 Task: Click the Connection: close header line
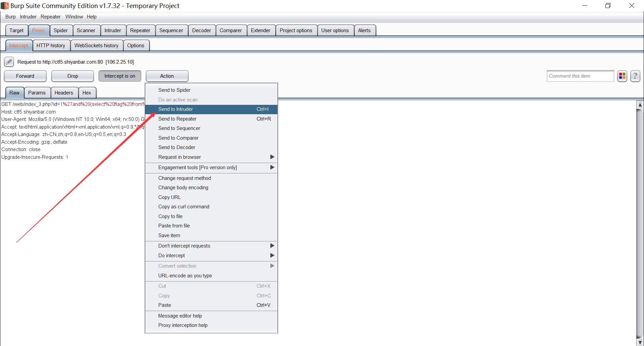(x=21, y=149)
